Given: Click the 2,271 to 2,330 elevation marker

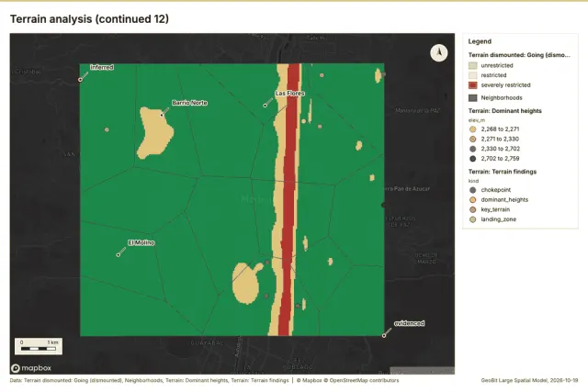Looking at the screenshot, I should click(473, 139).
